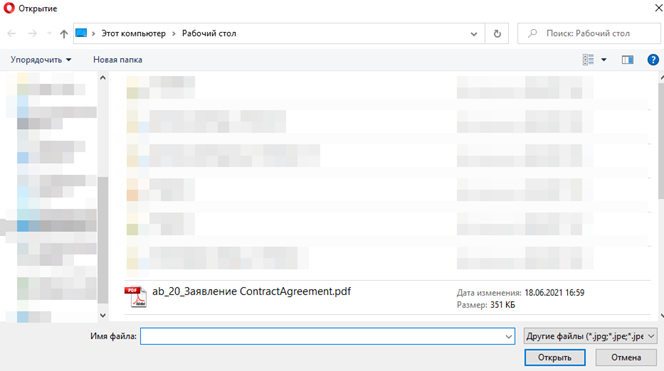This screenshot has width=664, height=371.
Task: Select the PDF icon of ab_20_Заявление ContractAgreement
Action: tap(136, 296)
